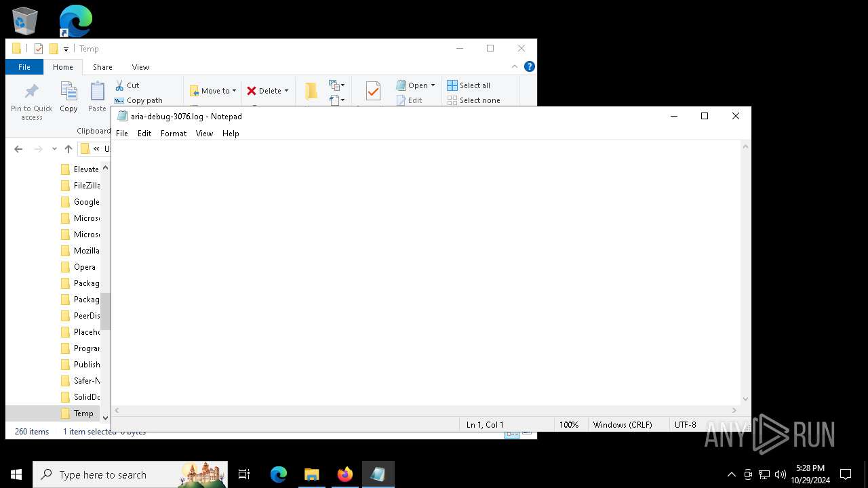The width and height of the screenshot is (868, 488).
Task: Open the Notepad File menu
Action: coord(122,134)
